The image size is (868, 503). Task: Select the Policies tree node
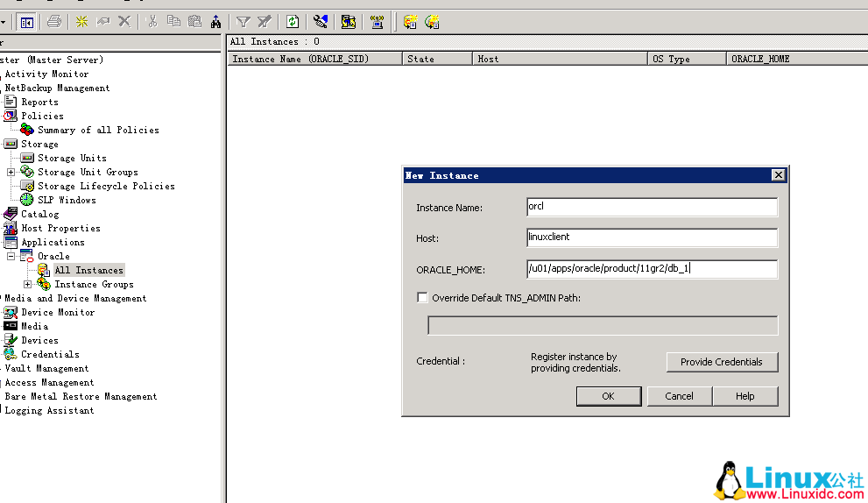coord(42,116)
